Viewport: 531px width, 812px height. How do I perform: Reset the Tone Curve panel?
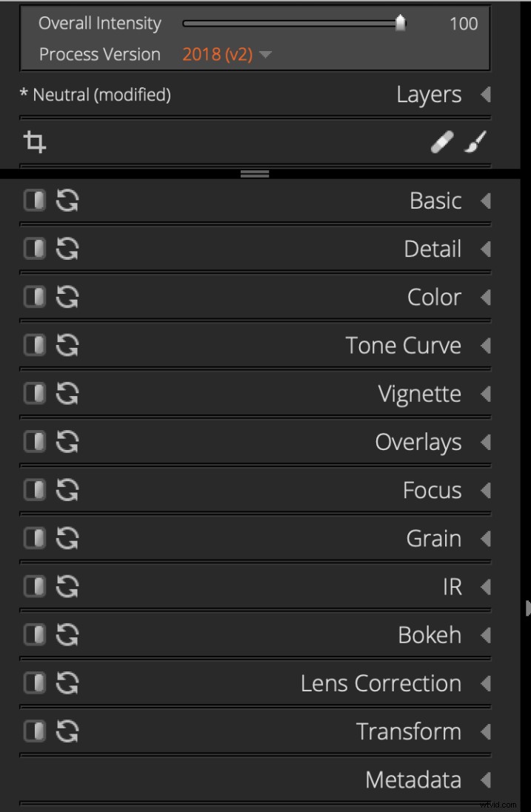click(x=67, y=345)
